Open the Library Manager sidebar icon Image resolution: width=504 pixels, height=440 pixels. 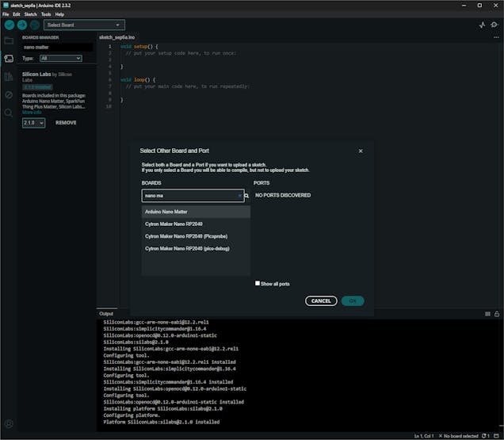click(9, 77)
